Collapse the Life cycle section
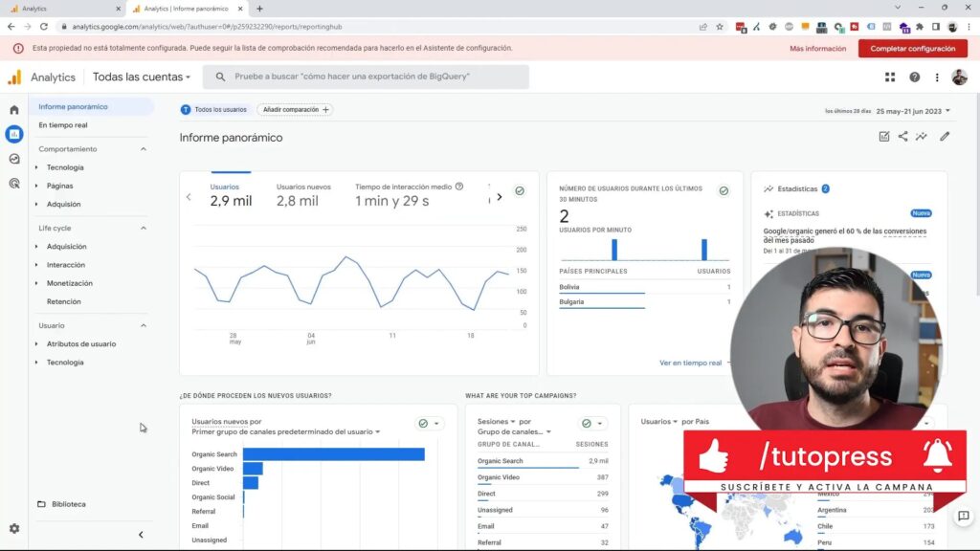 click(144, 228)
